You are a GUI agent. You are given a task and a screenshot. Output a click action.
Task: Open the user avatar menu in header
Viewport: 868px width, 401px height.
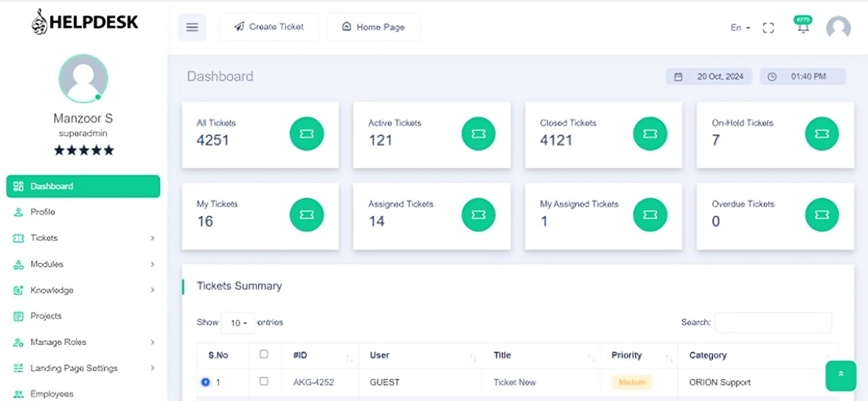(x=838, y=27)
